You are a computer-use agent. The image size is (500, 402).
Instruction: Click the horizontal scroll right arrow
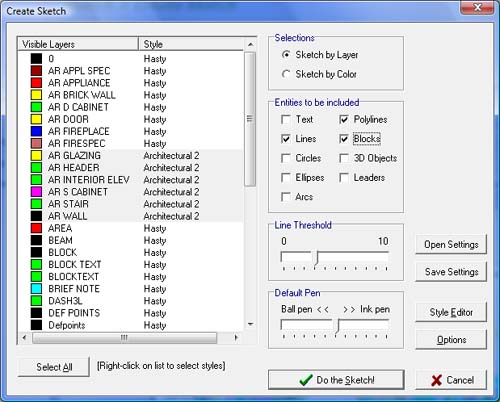tap(236, 338)
